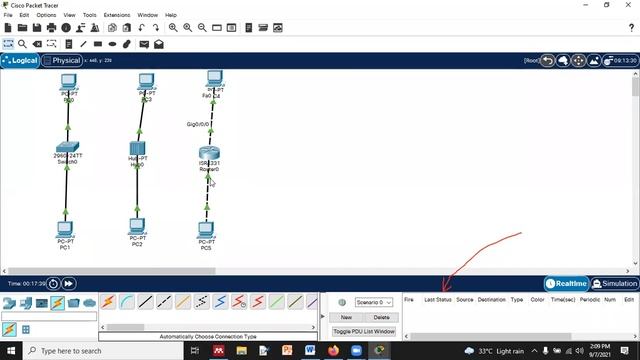Click the Delete scenario button
This screenshot has width=640, height=360.
[381, 317]
